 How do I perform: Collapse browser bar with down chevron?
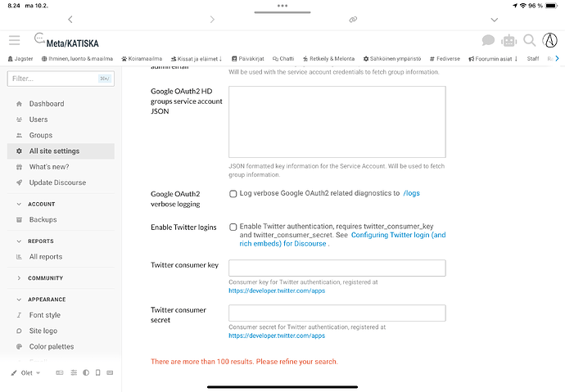[495, 20]
